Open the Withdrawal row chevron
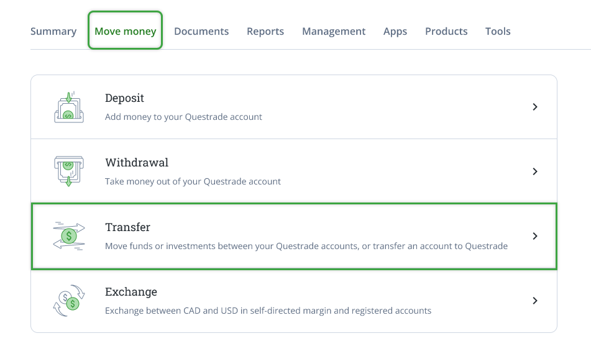Screen dimensions: 591x364 click(x=535, y=171)
